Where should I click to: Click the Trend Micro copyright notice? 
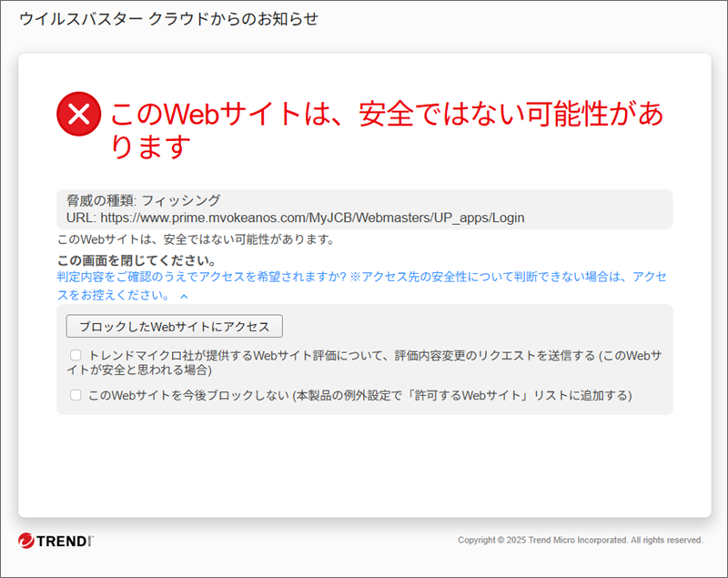click(581, 540)
